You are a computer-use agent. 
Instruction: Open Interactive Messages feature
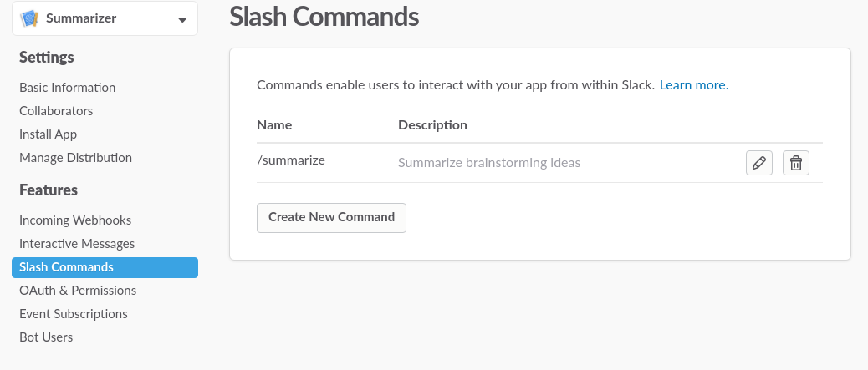77,243
